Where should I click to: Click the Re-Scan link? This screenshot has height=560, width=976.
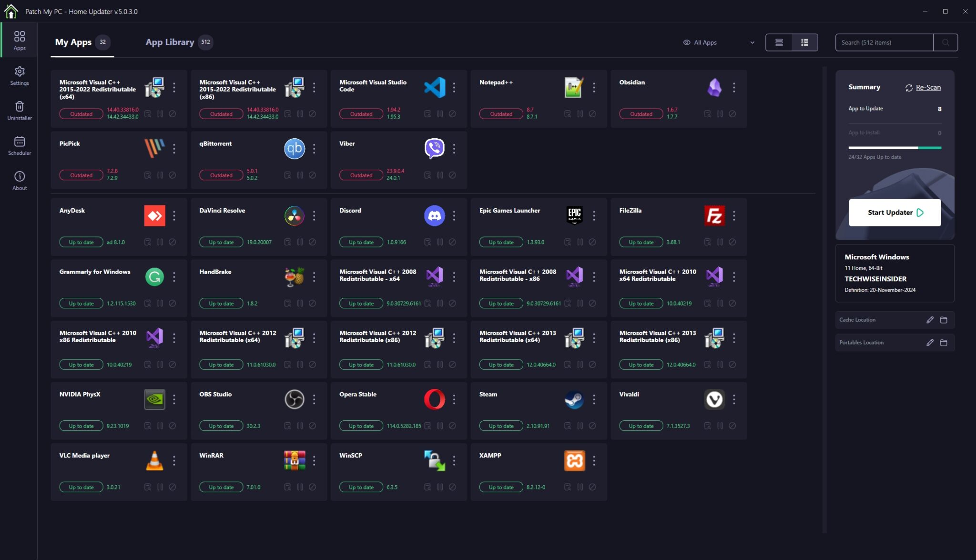tap(927, 87)
